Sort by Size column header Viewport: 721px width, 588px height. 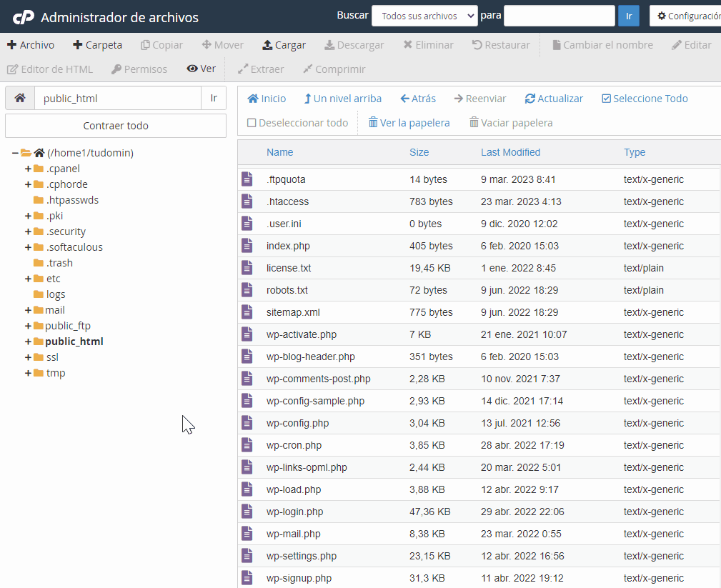pyautogui.click(x=419, y=152)
